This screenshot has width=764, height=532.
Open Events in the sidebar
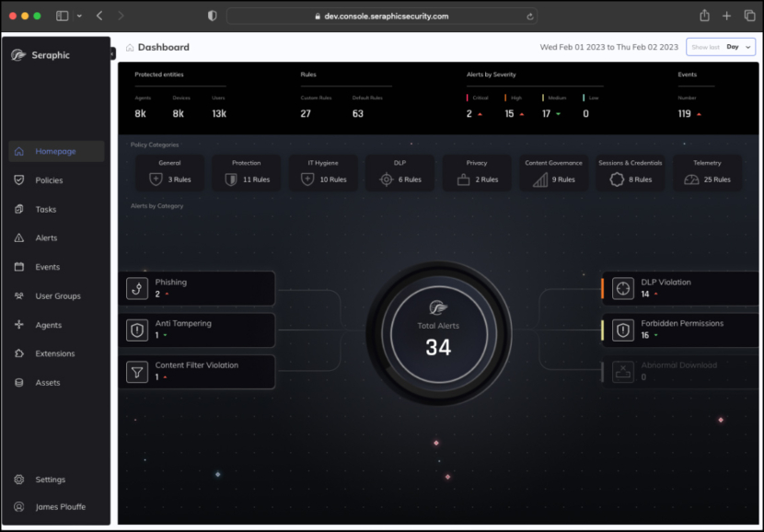click(x=56, y=267)
